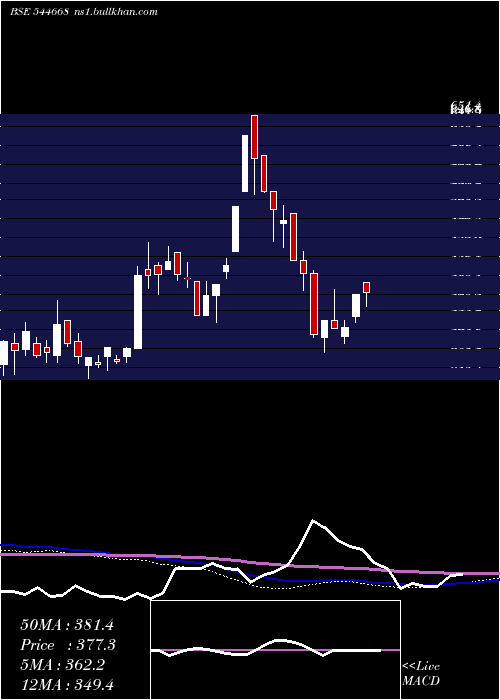
Task: Select the "Price : 377.3" value
Action: [x=68, y=645]
